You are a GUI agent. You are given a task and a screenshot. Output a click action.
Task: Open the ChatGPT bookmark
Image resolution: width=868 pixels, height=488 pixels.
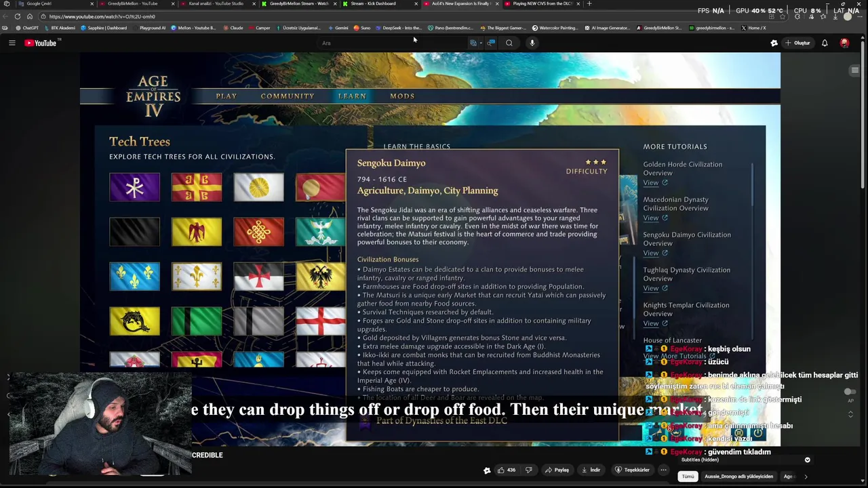pyautogui.click(x=27, y=28)
